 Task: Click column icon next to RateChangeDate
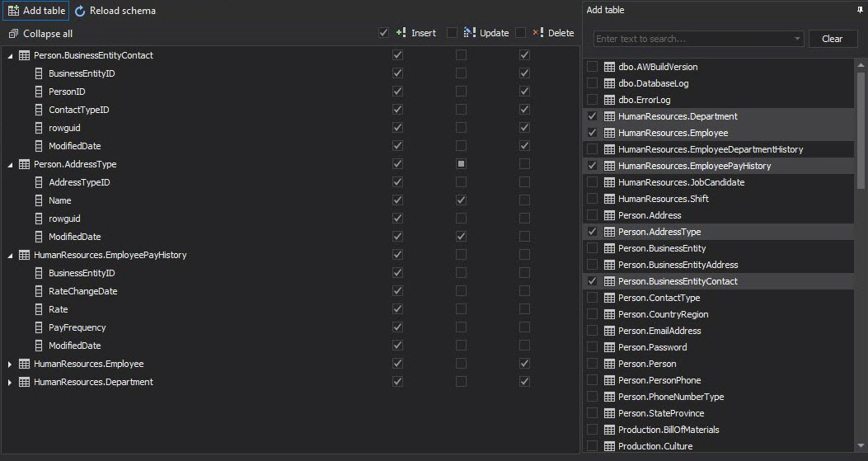[x=39, y=291]
